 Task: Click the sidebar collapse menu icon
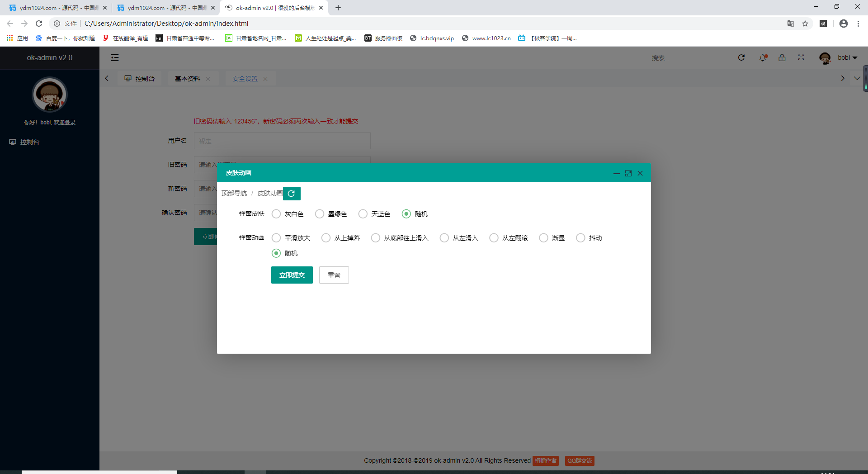[115, 57]
